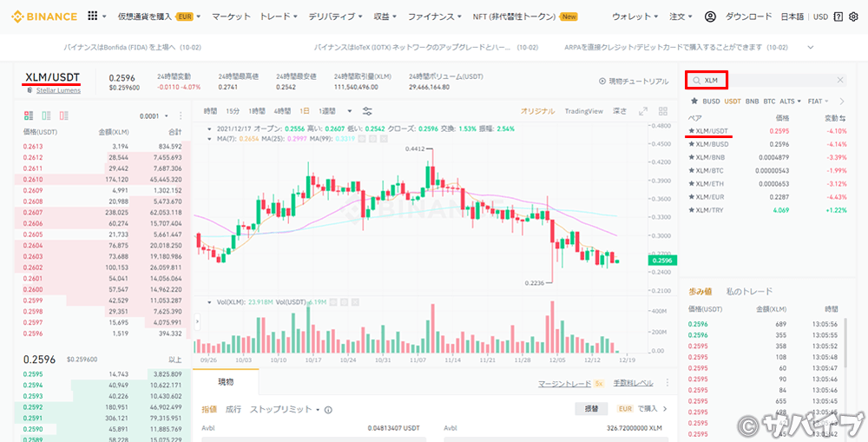This screenshot has height=442, width=868.
Task: Open three-dot menu beside fee level
Action: 667,383
